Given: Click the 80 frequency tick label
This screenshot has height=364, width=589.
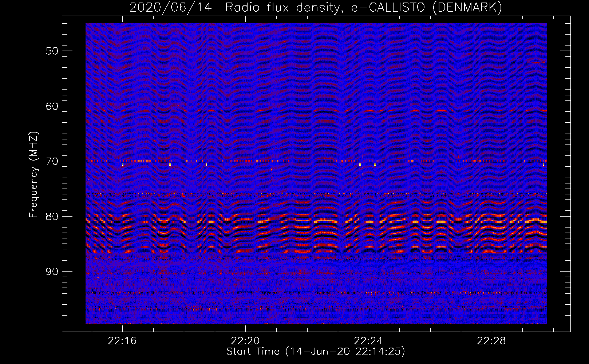Looking at the screenshot, I should click(x=52, y=217).
